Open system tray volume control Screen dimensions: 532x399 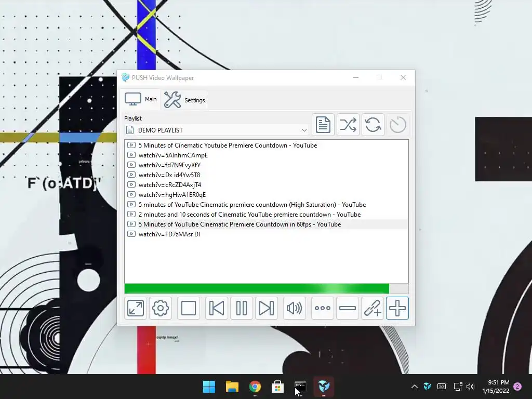pyautogui.click(x=470, y=387)
